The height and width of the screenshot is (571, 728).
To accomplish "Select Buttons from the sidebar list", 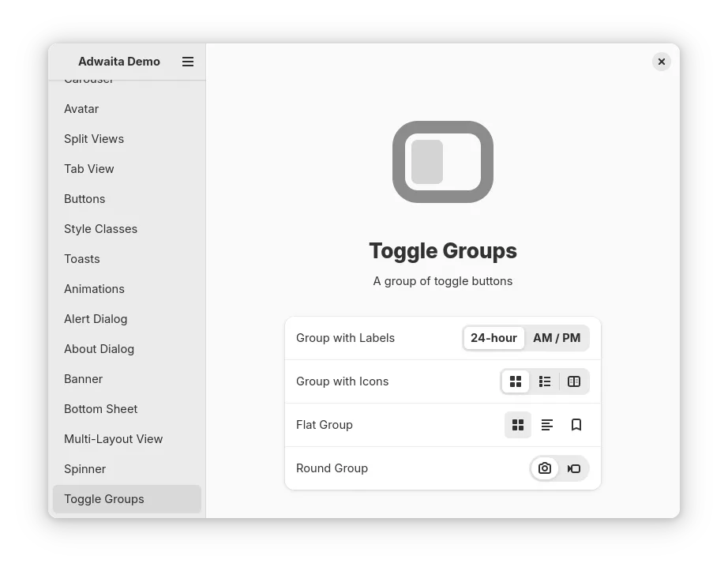I will point(84,199).
